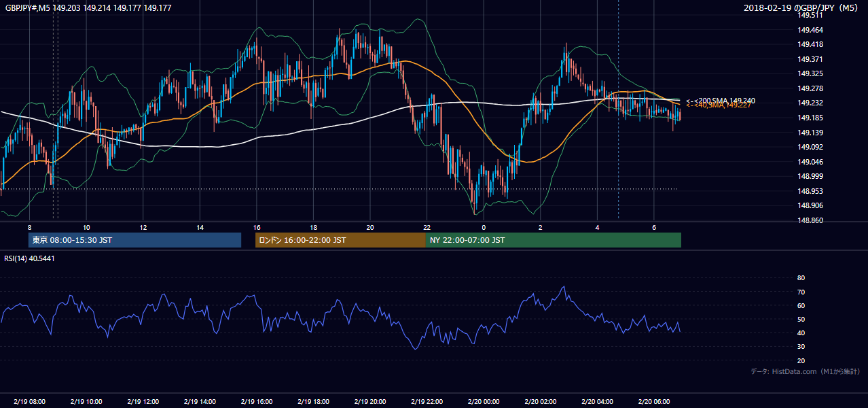
Task: Click the date axis label 2/19 20:00
Action: click(369, 402)
